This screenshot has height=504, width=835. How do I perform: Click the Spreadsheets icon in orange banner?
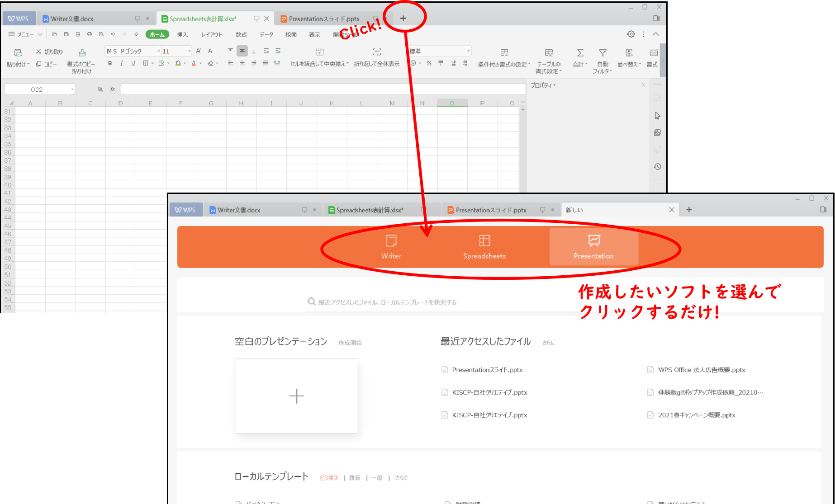484,240
